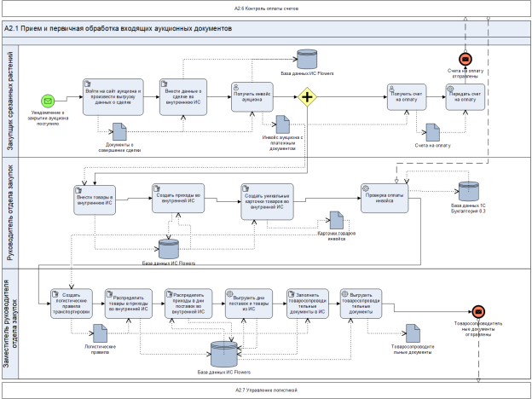Select task 'Получить счет на оплату'
The width and height of the screenshot is (532, 399).
point(407,97)
